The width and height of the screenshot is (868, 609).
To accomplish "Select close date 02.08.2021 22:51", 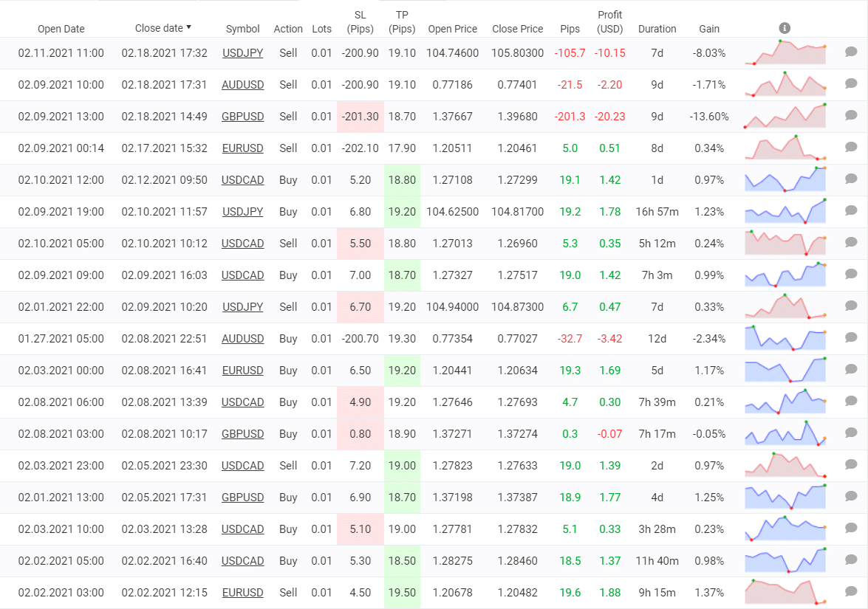I will [x=164, y=339].
